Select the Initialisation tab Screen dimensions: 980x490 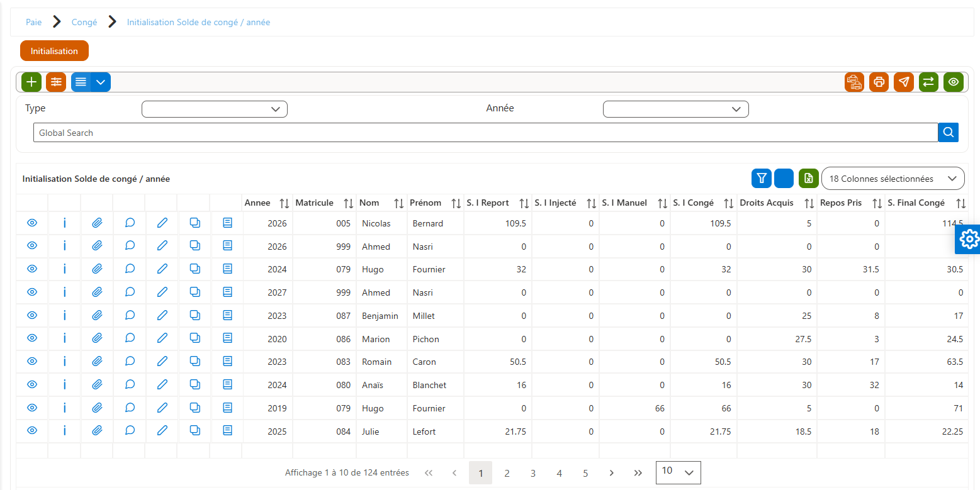pyautogui.click(x=54, y=51)
